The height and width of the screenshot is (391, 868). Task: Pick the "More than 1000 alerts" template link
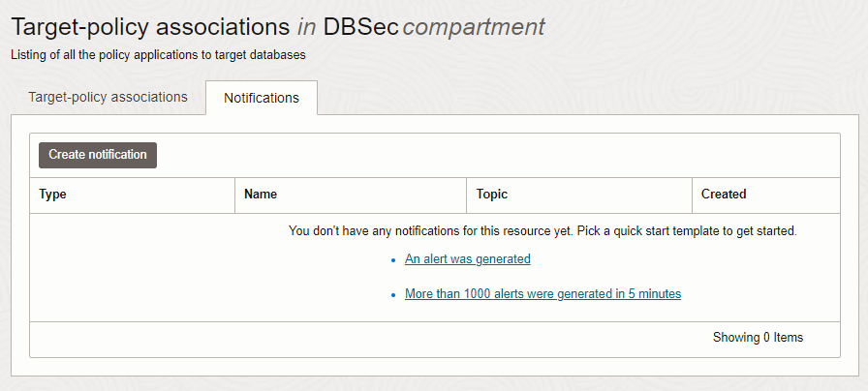[x=542, y=294]
